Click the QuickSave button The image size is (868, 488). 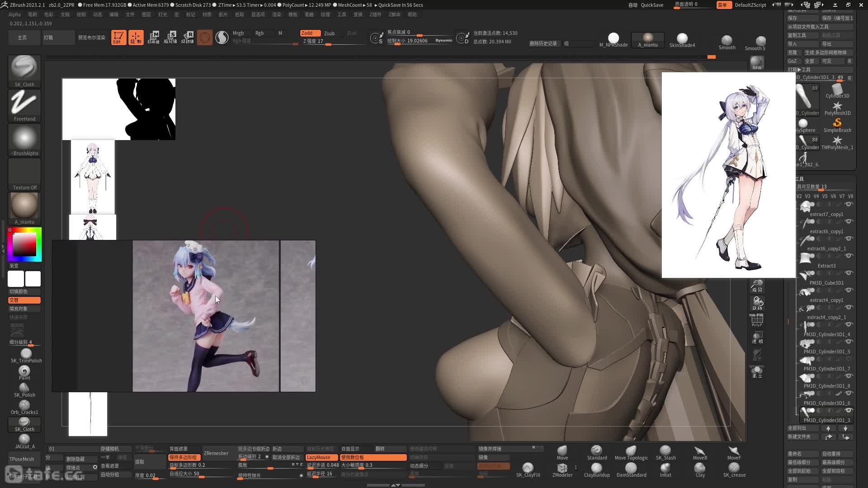click(x=652, y=5)
